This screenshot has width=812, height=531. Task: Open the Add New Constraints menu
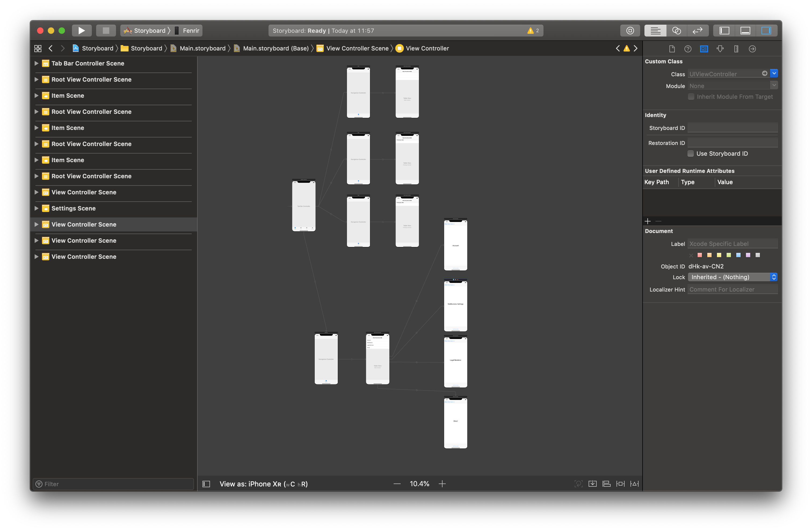[620, 483]
